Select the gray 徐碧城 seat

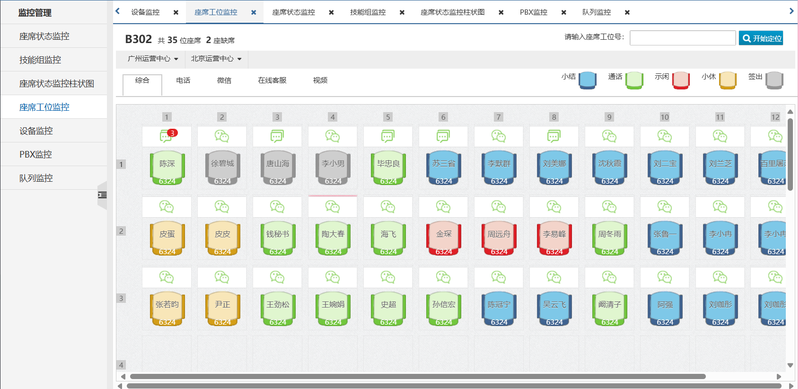point(222,167)
